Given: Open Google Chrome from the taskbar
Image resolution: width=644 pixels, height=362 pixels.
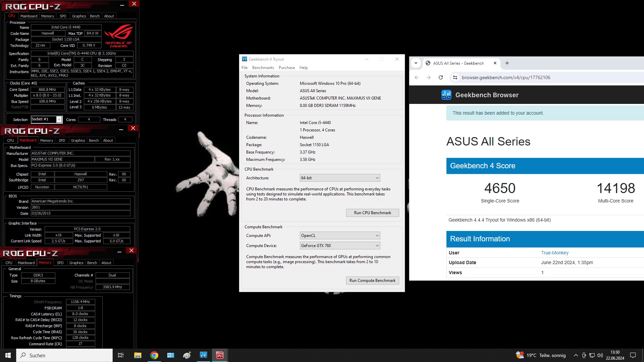Looking at the screenshot, I should (154, 355).
